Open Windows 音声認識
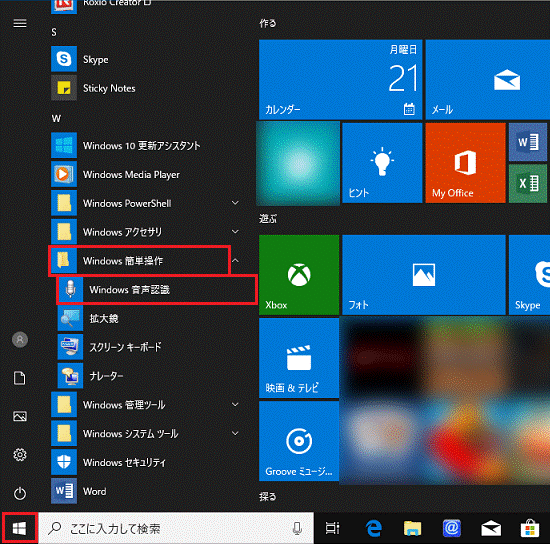This screenshot has height=544, width=550. [156, 289]
